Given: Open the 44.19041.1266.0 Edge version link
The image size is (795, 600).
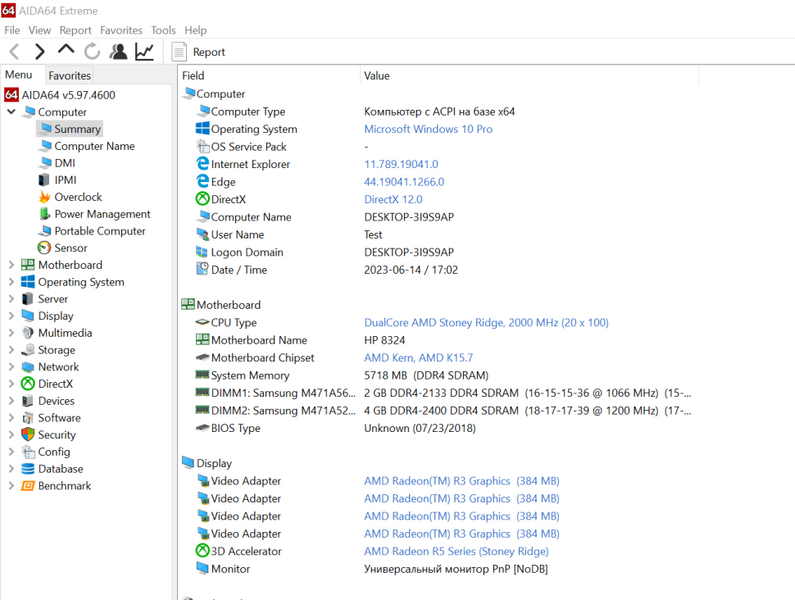Looking at the screenshot, I should click(x=404, y=182).
